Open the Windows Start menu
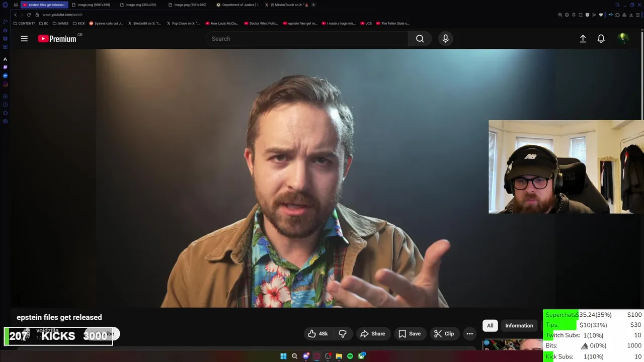The width and height of the screenshot is (644, 362). [x=283, y=356]
